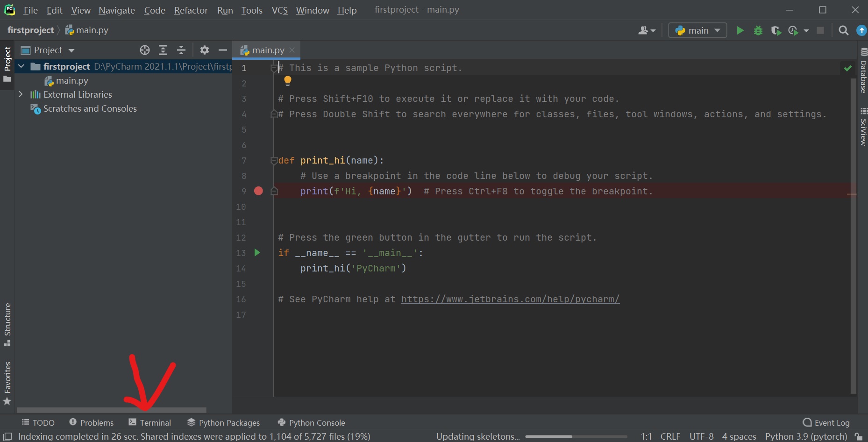Open the Tools menu

(252, 10)
